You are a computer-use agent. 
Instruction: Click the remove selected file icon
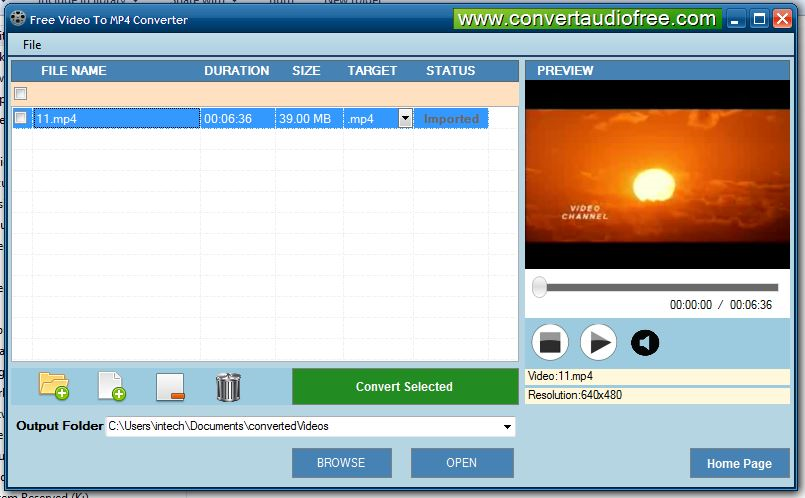tap(169, 386)
